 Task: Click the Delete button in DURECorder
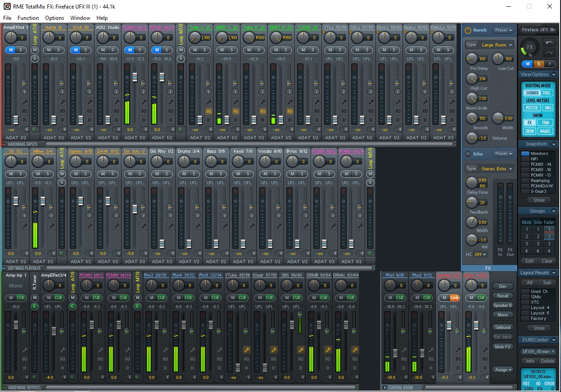(547, 361)
